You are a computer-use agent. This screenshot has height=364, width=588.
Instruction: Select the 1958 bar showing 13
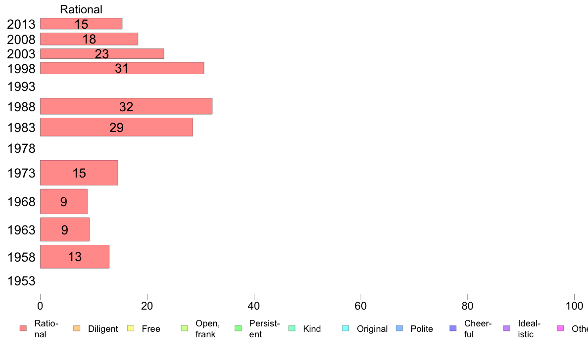click(x=75, y=257)
